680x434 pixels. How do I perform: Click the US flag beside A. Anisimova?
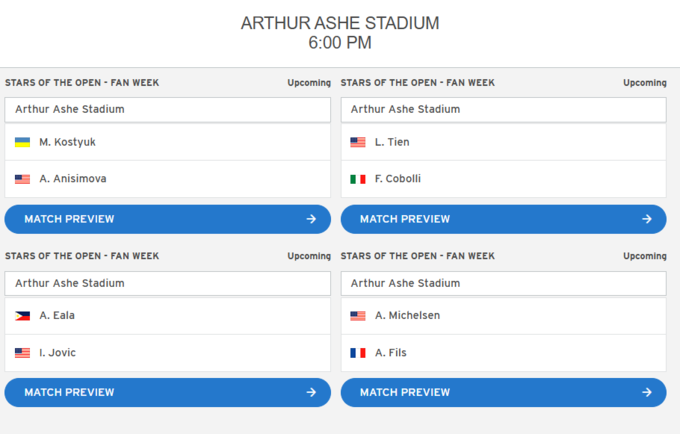(23, 179)
